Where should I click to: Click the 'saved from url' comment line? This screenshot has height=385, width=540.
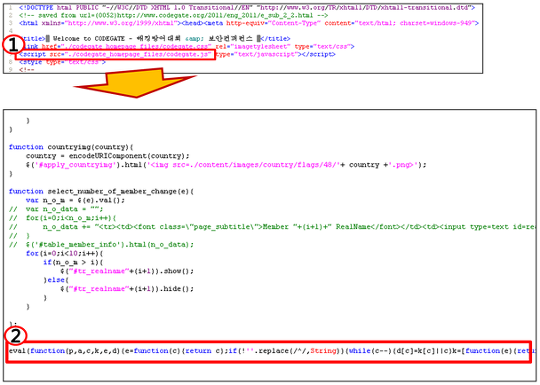point(173,15)
